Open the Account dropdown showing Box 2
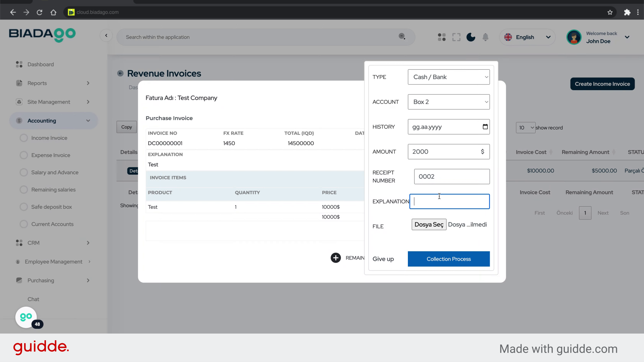This screenshot has height=362, width=644. click(x=448, y=102)
